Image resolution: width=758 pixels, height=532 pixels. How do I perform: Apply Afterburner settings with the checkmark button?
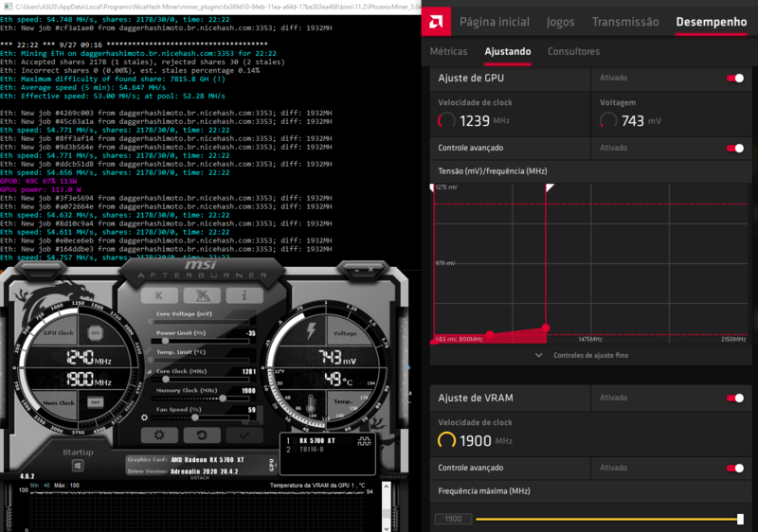pos(244,434)
